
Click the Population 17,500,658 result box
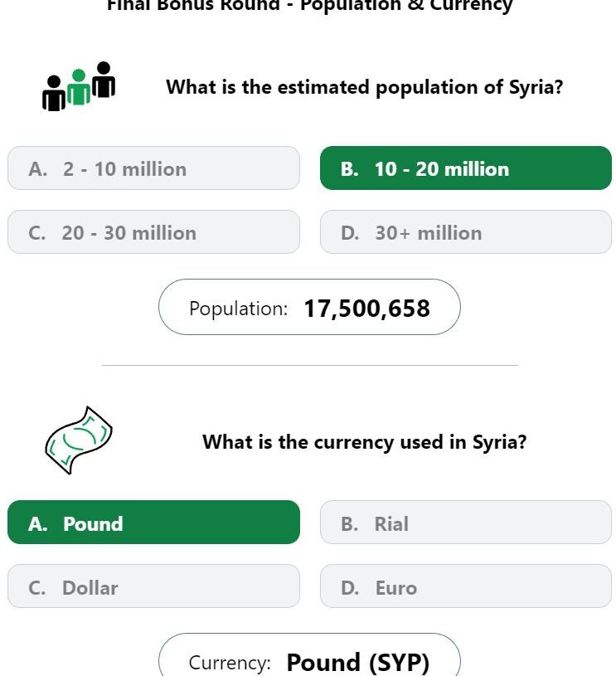[309, 307]
